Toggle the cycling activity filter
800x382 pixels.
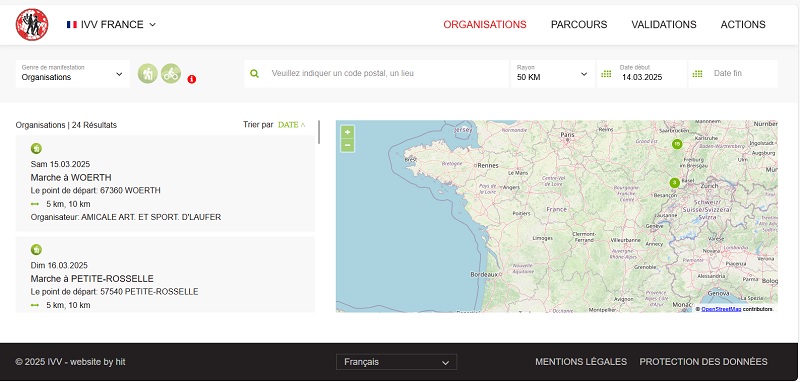[171, 74]
